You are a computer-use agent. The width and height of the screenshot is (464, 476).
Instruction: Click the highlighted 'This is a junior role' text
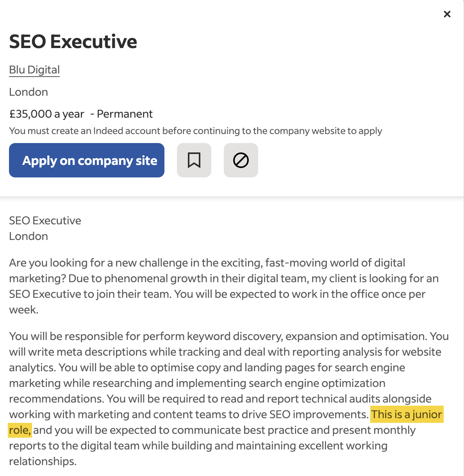tap(406, 414)
